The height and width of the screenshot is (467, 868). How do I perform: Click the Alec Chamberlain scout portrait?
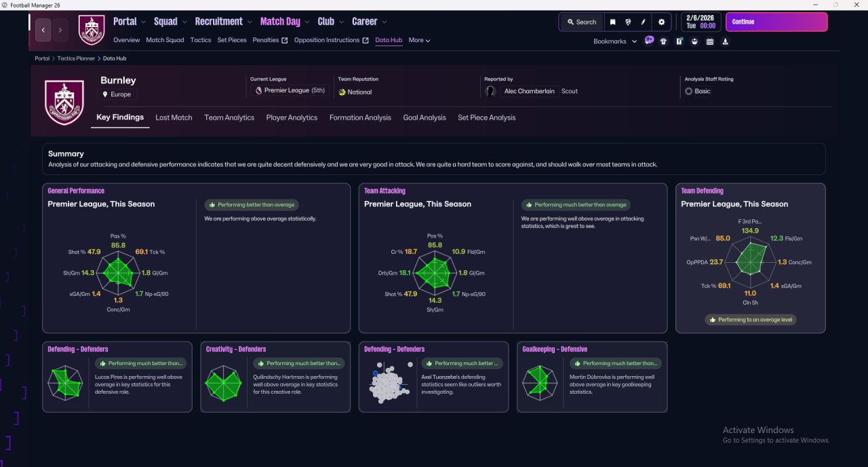[x=490, y=91]
